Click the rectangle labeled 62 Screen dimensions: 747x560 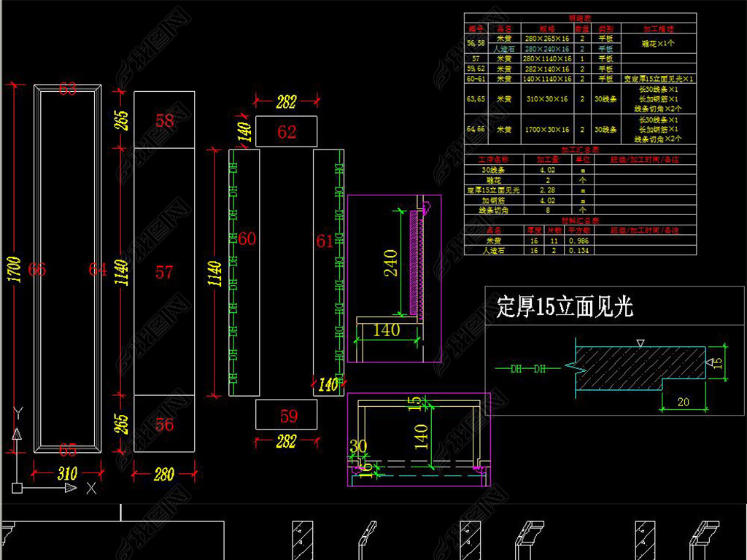[286, 132]
